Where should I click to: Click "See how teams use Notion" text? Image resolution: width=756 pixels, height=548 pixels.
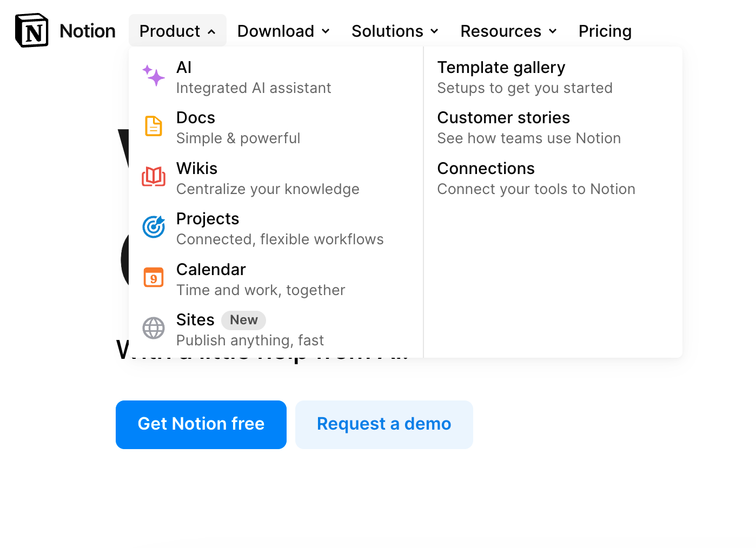pyautogui.click(x=529, y=138)
